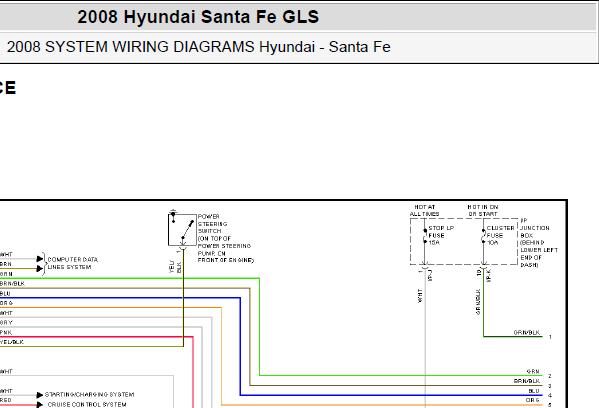Select '2008 SYSTEM WIRING DIAGRAMS Hyundai - Santa Fe' text
599x408 pixels.
[x=199, y=47]
